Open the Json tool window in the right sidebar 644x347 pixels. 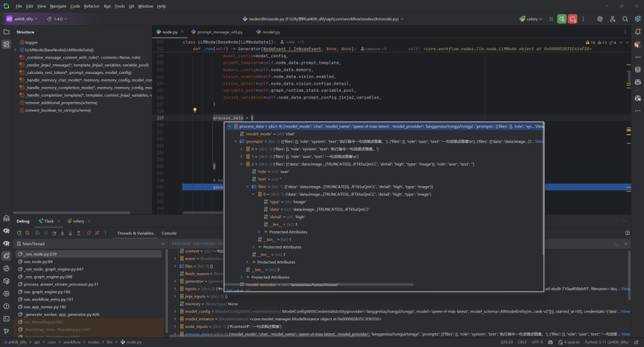pyautogui.click(x=637, y=57)
